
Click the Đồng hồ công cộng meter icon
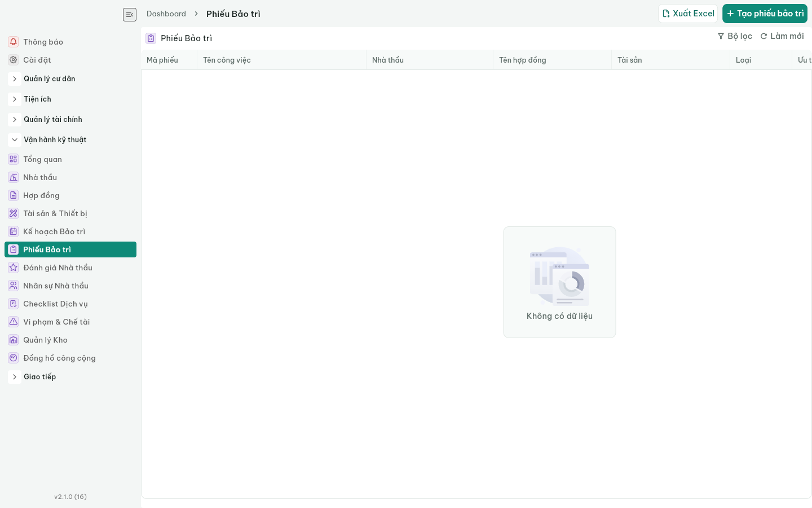(x=14, y=358)
